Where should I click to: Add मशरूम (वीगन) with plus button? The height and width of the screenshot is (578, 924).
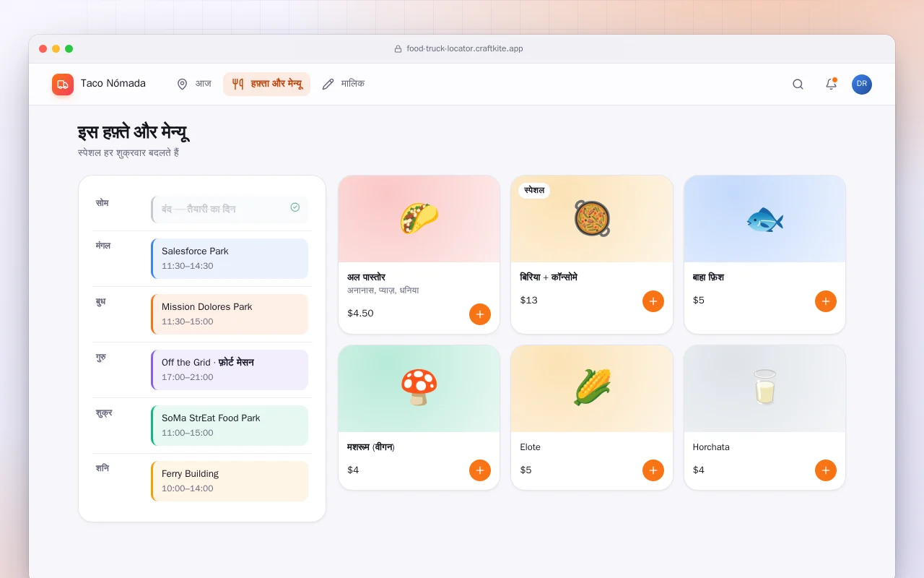pos(480,470)
